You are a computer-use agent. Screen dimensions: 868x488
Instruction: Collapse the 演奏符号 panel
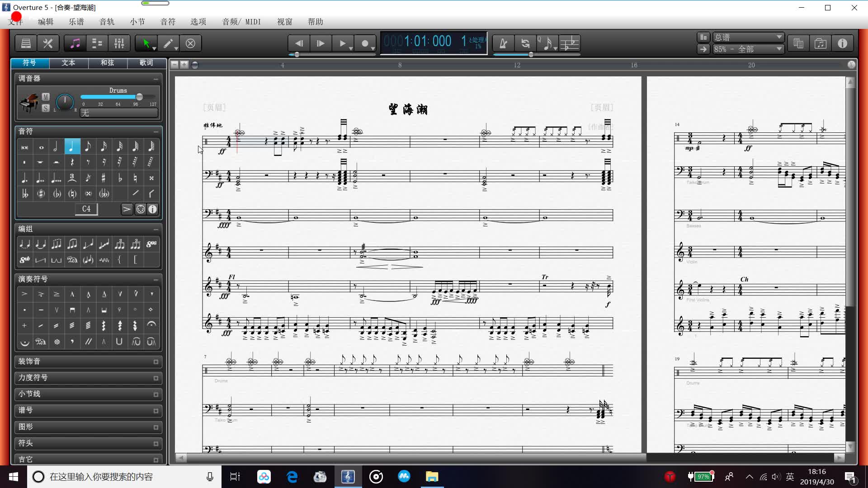pos(156,279)
